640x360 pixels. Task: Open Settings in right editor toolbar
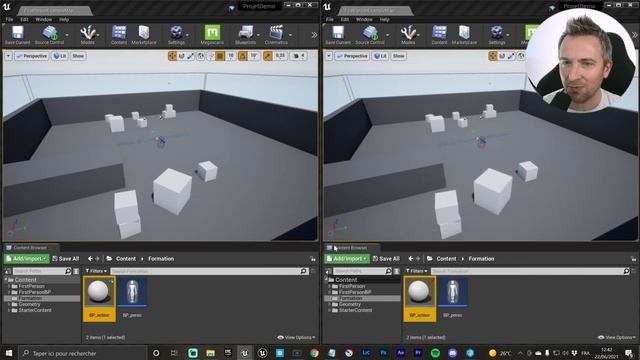[497, 35]
